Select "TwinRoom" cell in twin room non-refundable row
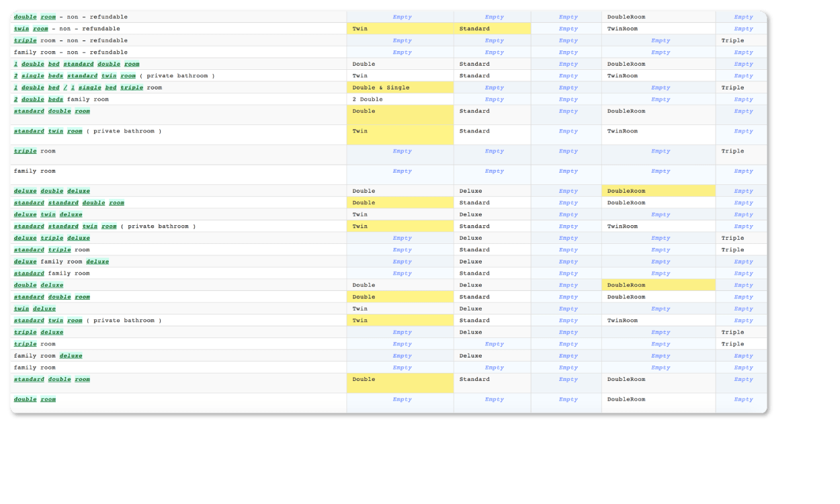 tap(658, 29)
